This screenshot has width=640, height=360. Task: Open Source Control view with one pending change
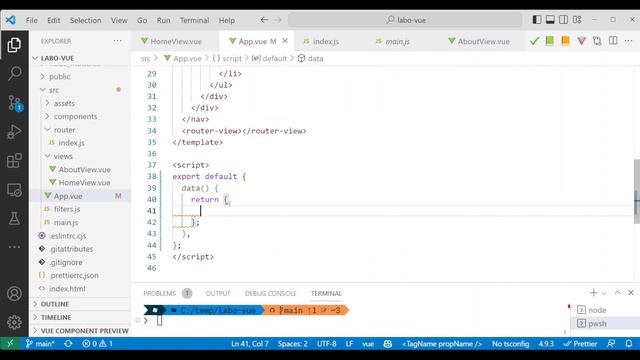(14, 103)
